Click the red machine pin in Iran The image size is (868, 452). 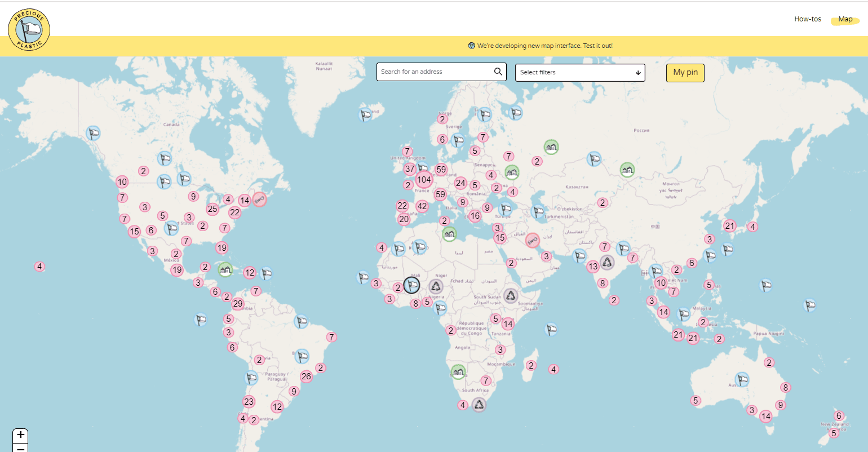coord(532,241)
